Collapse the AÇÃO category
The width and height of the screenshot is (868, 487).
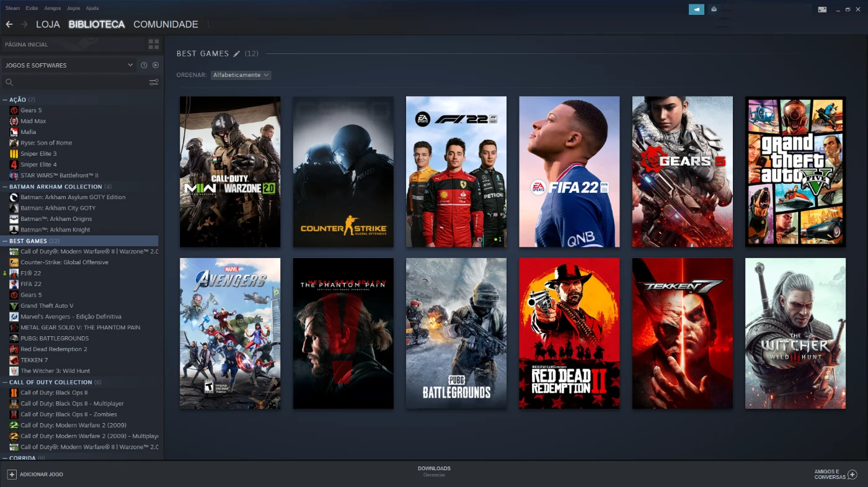(x=5, y=99)
